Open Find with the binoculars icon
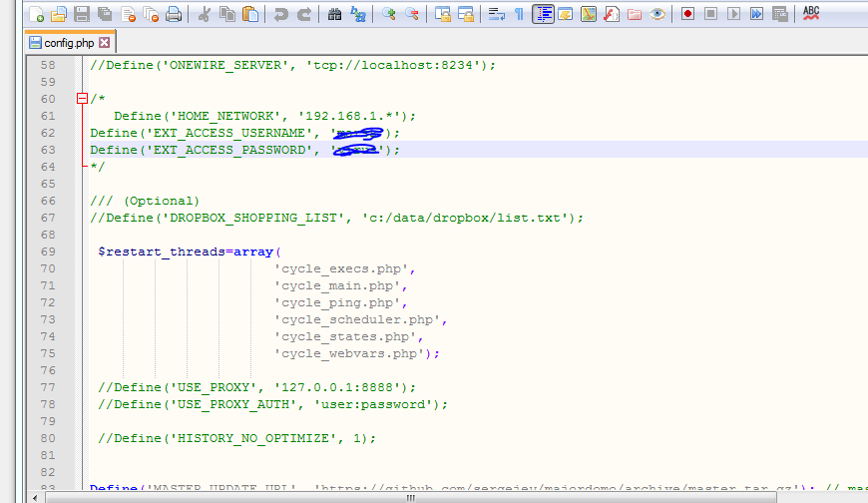Viewport: 868px width, 503px height. click(335, 14)
